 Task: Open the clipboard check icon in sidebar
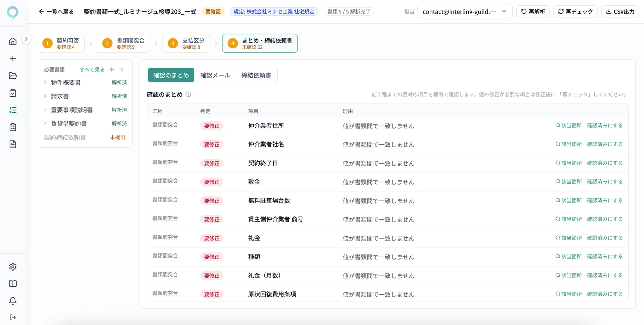[x=13, y=93]
